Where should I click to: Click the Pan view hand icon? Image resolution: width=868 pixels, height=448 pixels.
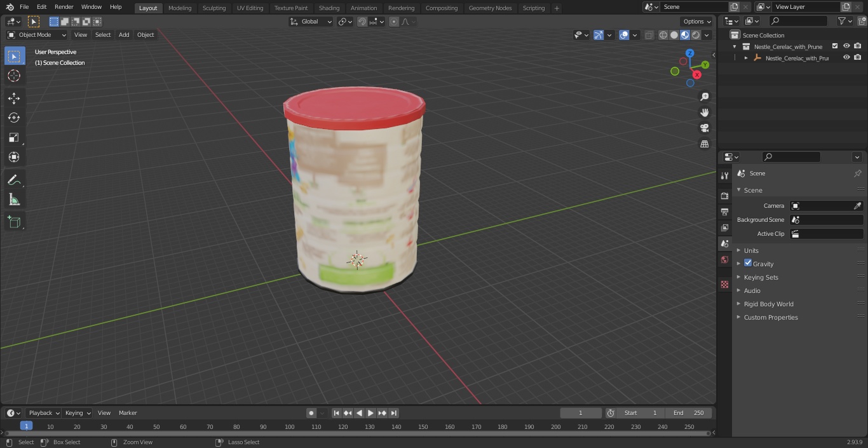704,112
